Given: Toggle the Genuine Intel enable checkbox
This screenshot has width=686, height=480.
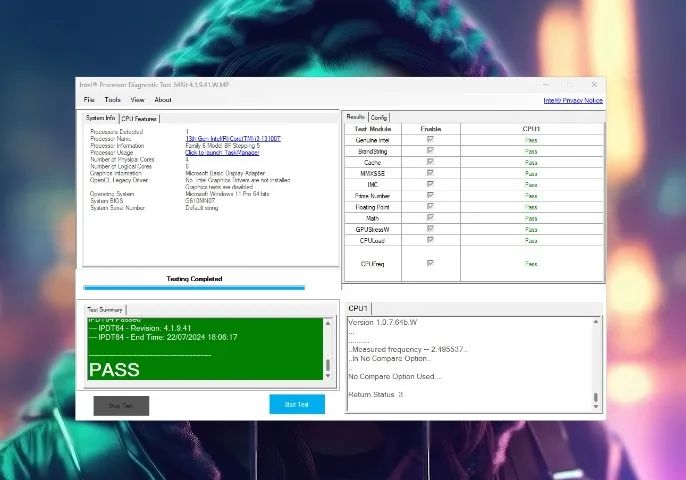Looking at the screenshot, I should (x=431, y=140).
